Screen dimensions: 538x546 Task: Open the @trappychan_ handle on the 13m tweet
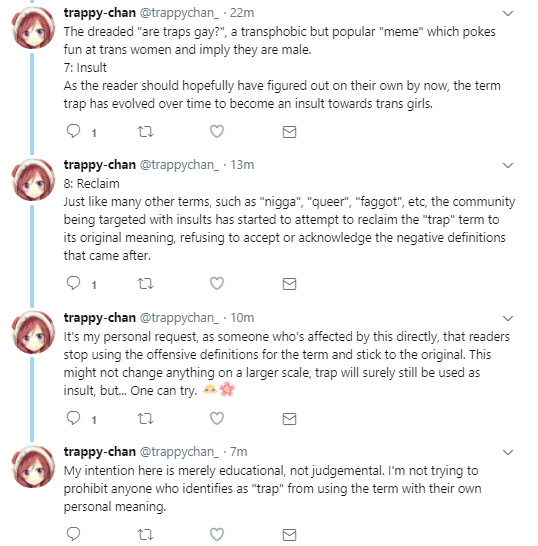coord(179,165)
